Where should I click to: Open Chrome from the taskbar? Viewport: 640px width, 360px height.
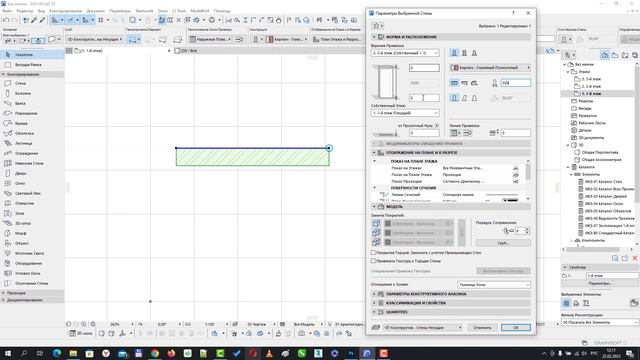155,353
